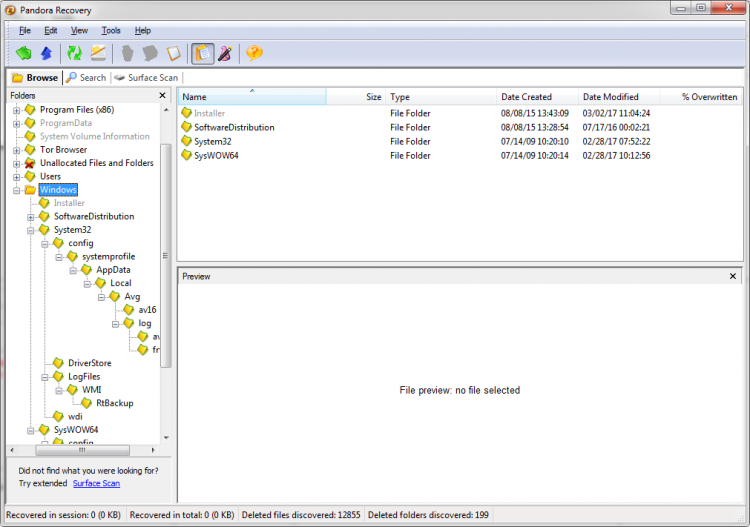
Task: Click folder icon beside SysWOW64 in file list
Action: coord(187,155)
